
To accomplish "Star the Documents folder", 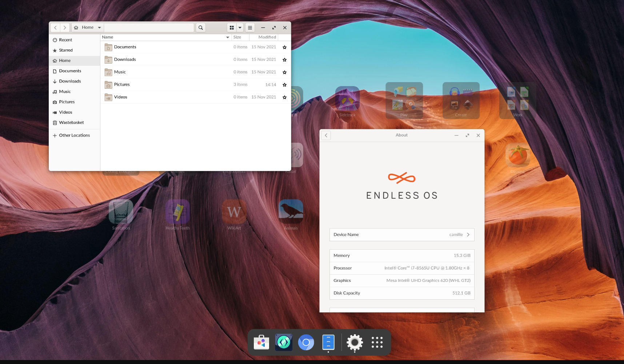I will coord(284,47).
